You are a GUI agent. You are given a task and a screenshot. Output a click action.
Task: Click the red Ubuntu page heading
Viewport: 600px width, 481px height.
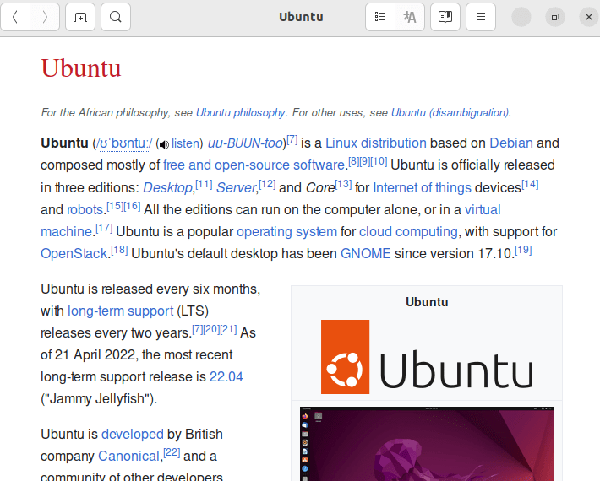pyautogui.click(x=81, y=68)
